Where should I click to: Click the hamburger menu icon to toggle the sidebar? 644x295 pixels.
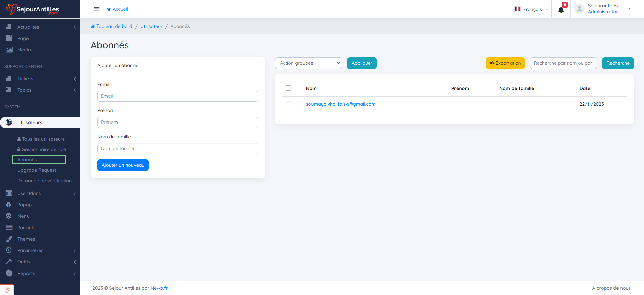[x=96, y=9]
